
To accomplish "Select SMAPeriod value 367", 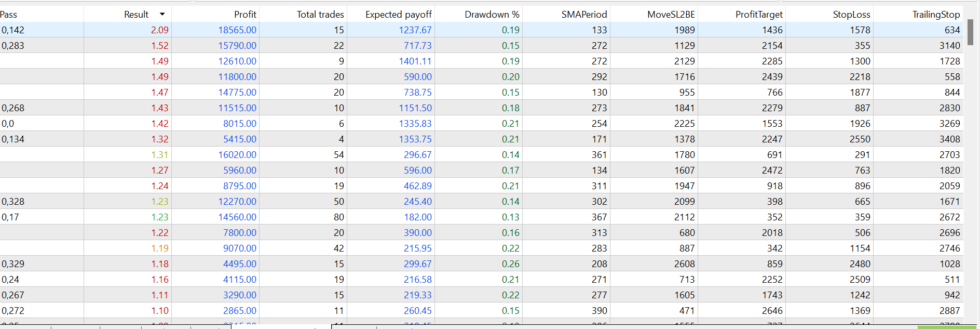I will pyautogui.click(x=599, y=217).
